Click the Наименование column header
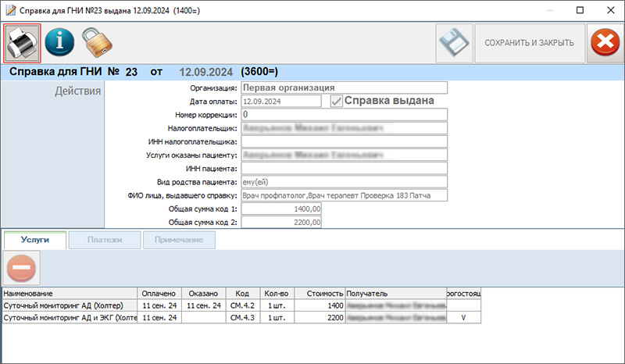Screen dimensions: 625x364 click(x=69, y=294)
